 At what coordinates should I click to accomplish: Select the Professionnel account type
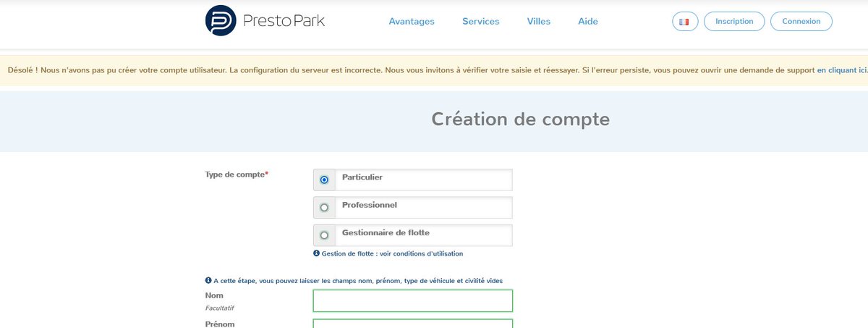(x=324, y=207)
